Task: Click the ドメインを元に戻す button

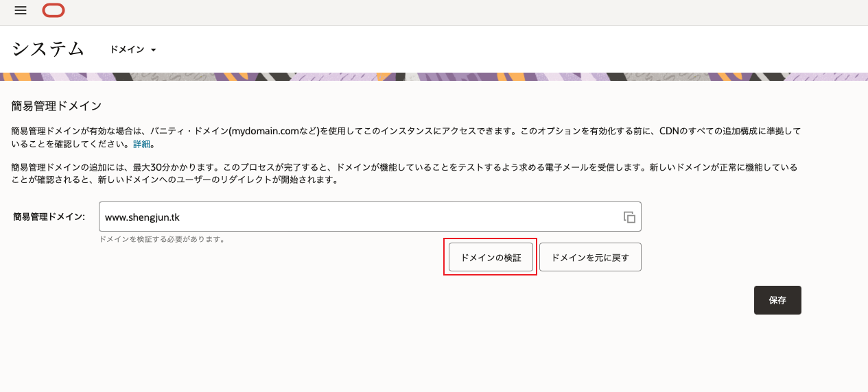Action: (x=590, y=258)
